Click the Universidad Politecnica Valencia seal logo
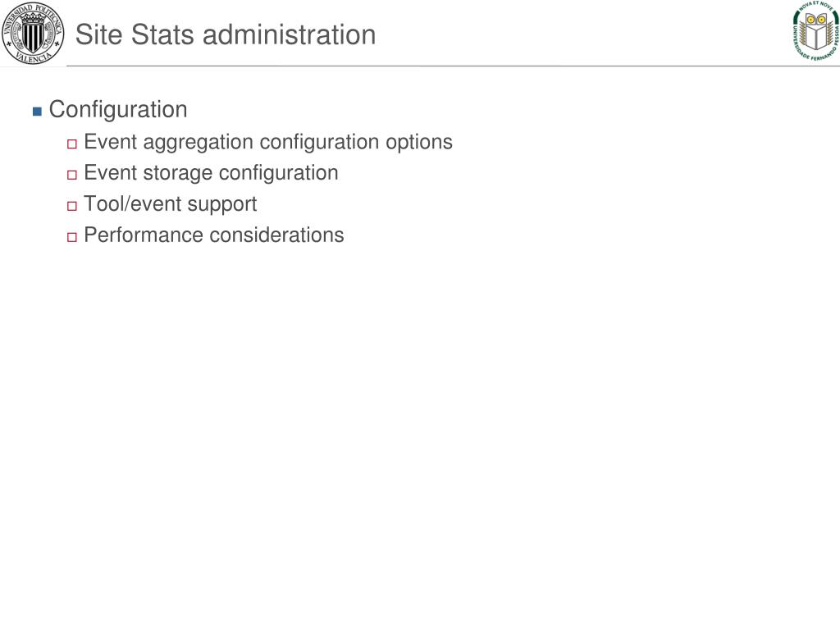 (x=33, y=33)
